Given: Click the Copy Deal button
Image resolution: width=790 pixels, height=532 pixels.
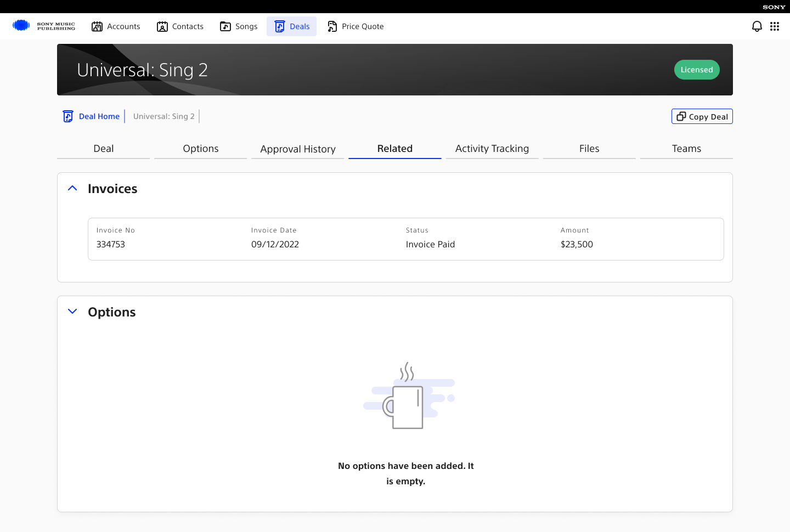Looking at the screenshot, I should tap(702, 116).
